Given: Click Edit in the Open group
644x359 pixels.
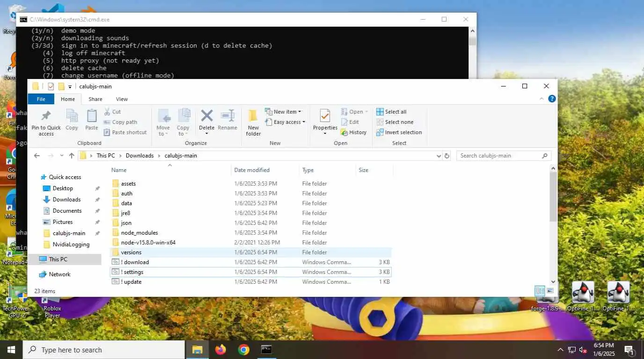Looking at the screenshot, I should (x=350, y=122).
